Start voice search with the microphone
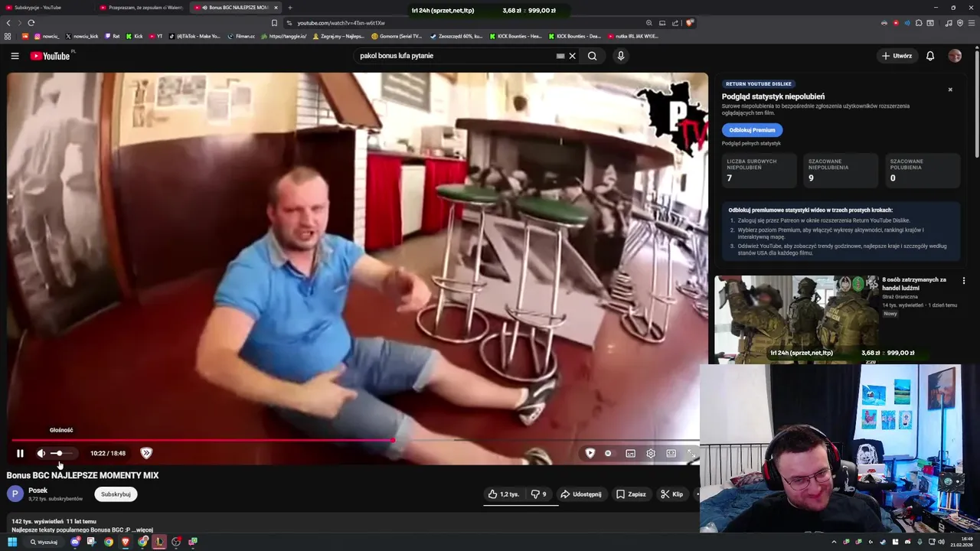Viewport: 980px width, 551px height. (621, 56)
